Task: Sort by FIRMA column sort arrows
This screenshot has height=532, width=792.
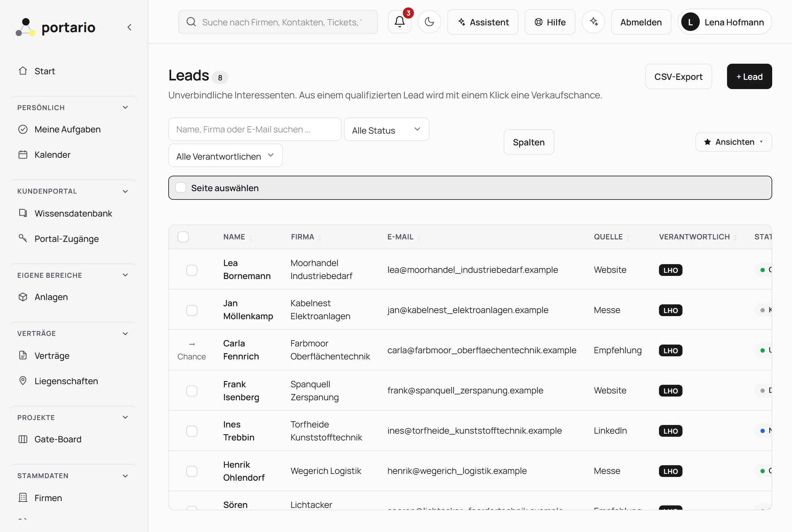Action: coord(320,238)
